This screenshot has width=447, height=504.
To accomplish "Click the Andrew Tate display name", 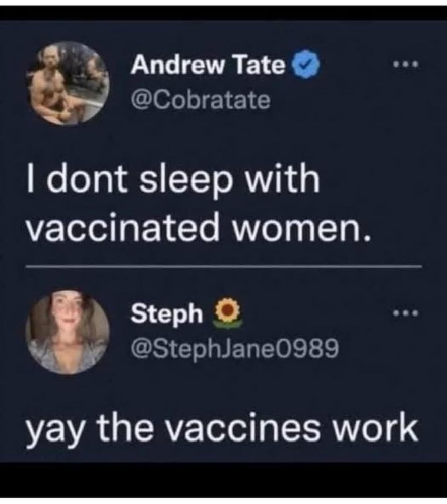I will pos(208,65).
